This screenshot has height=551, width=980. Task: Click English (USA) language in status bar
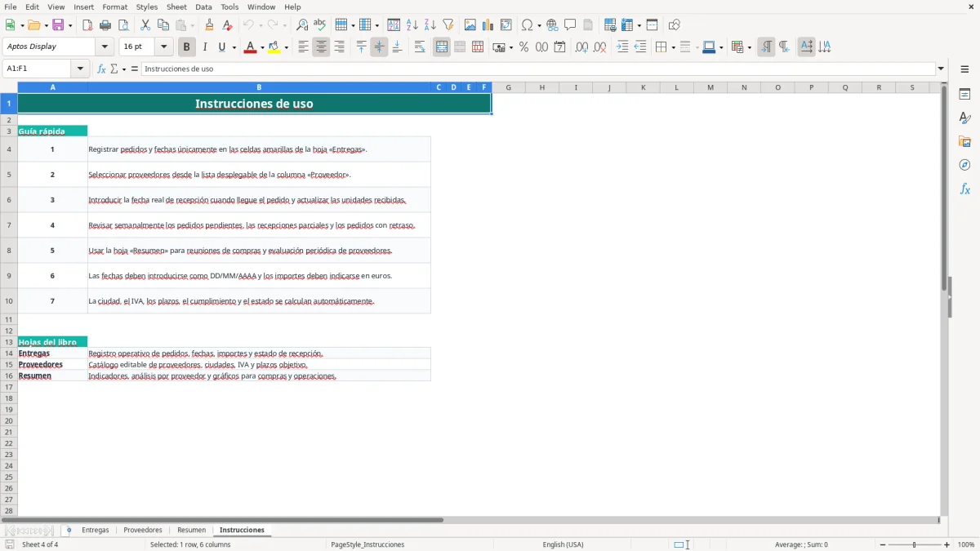(563, 544)
